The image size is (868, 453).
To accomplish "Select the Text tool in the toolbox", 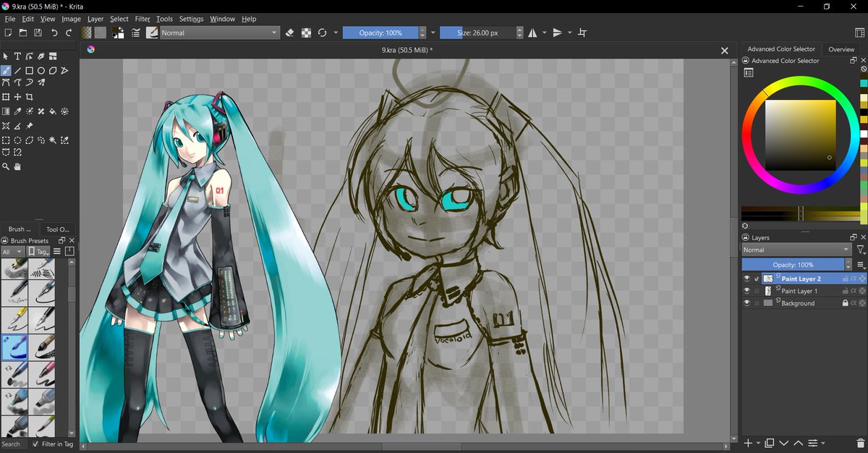I will [x=17, y=56].
